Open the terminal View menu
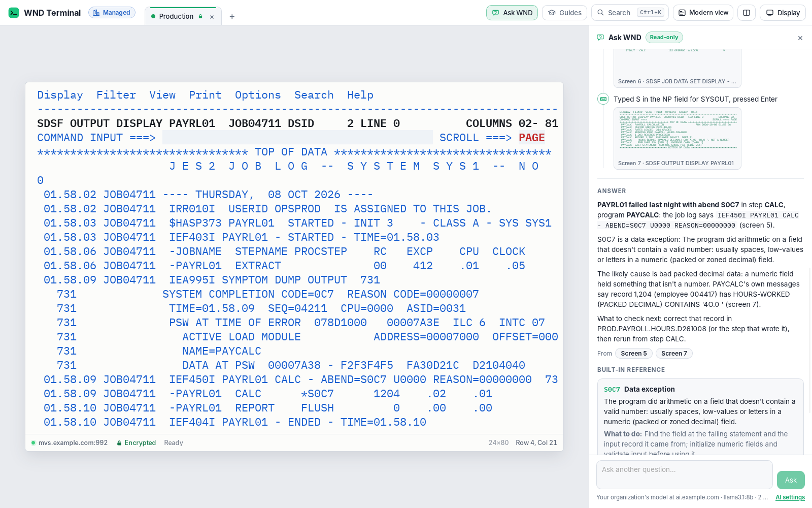Viewport: 812px width, 508px height. [162, 95]
